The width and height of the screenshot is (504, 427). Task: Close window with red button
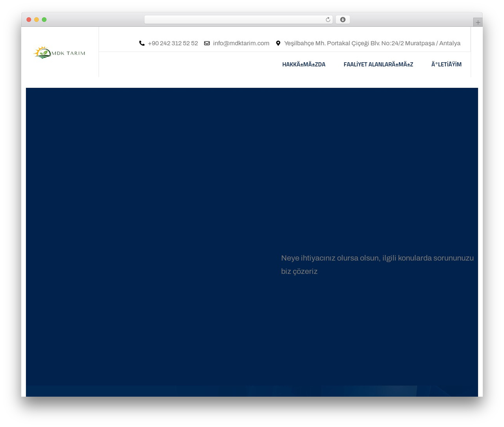(x=29, y=20)
